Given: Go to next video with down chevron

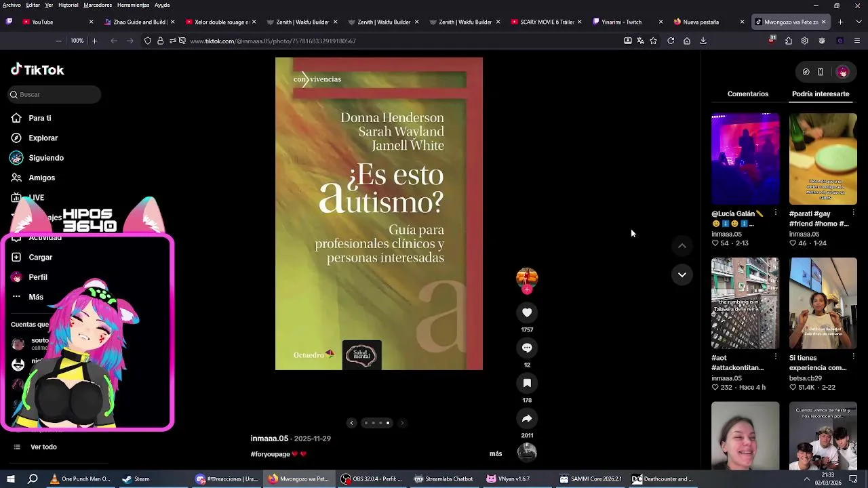Looking at the screenshot, I should (x=682, y=274).
